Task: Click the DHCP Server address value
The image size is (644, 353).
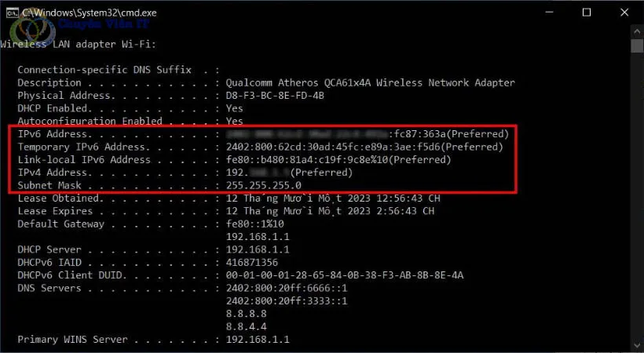Action: 258,249
